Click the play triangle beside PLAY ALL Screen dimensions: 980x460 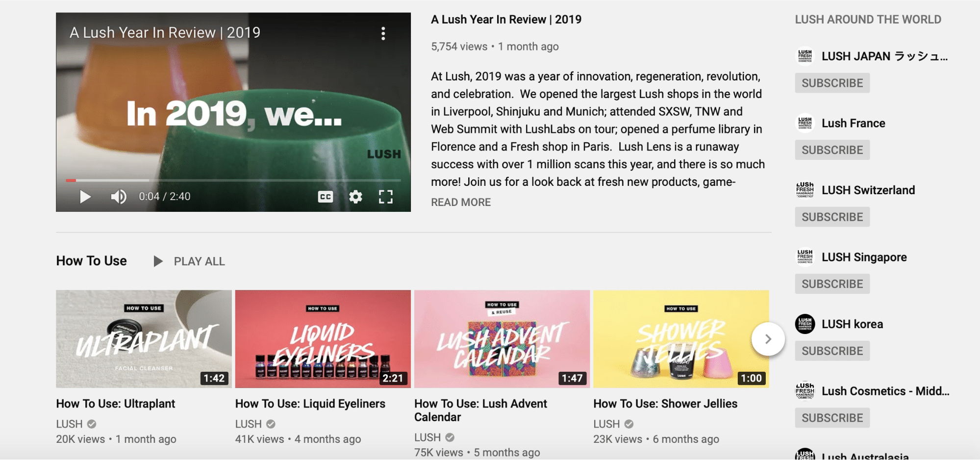click(x=158, y=261)
